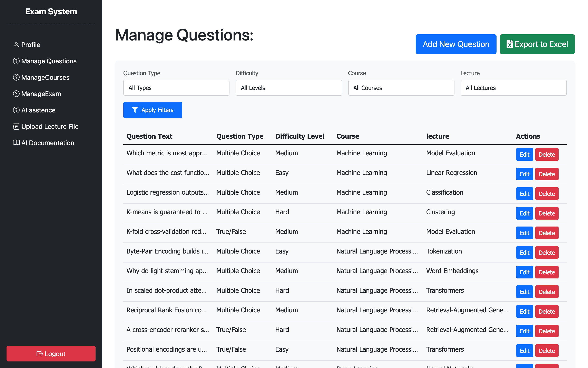Delete the 'A cross-encoder reranker' question

coord(547,331)
